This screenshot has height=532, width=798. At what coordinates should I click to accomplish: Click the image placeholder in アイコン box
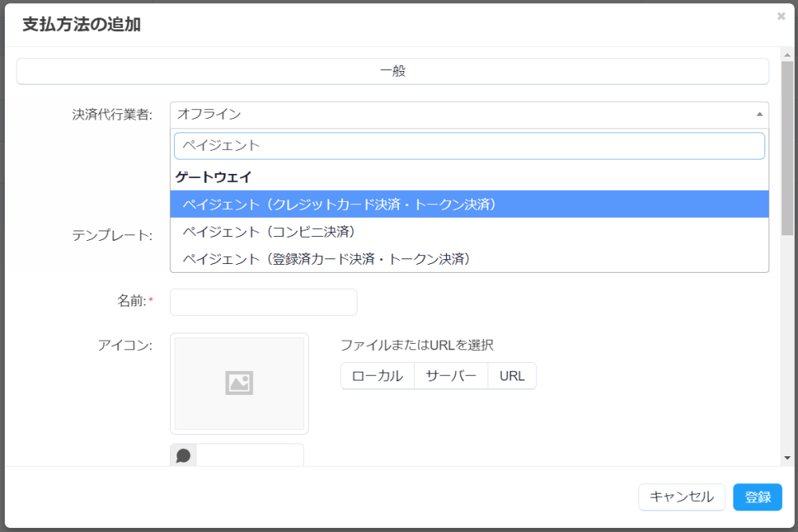click(x=239, y=384)
